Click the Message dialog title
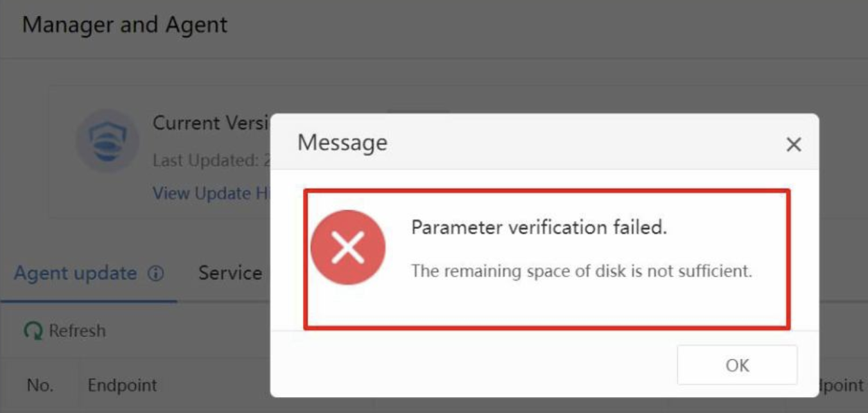 point(342,143)
